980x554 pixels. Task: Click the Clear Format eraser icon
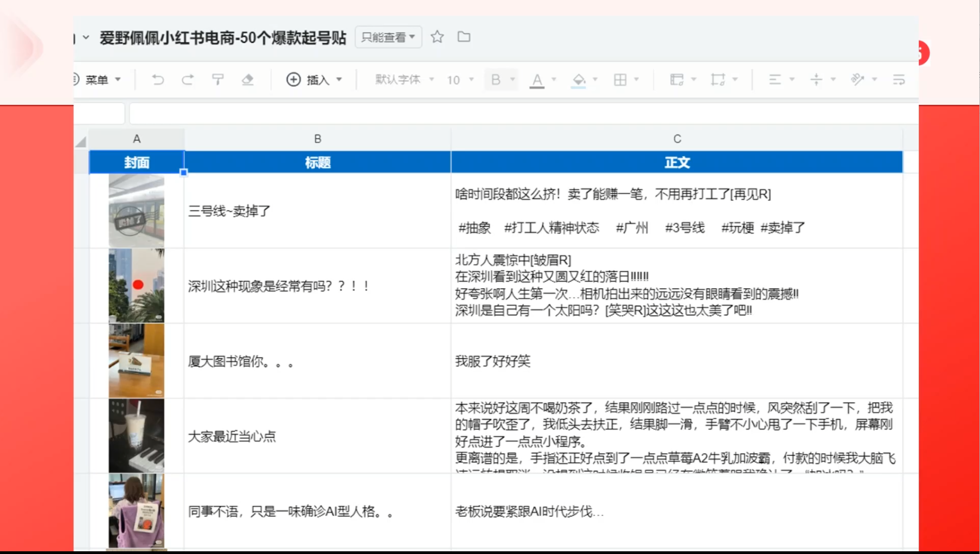[x=248, y=80]
